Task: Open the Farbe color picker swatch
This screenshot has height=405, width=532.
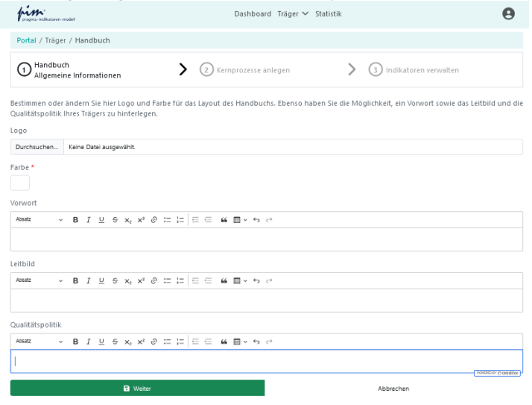Action: point(20,182)
